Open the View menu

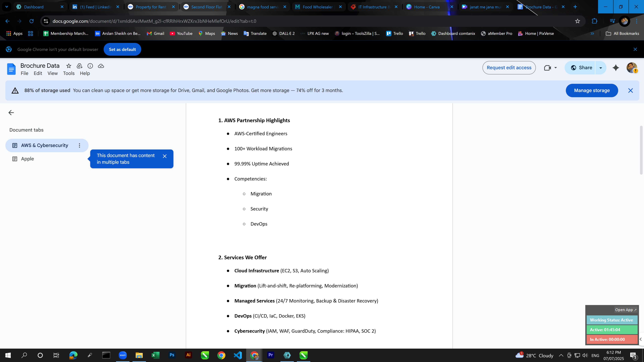pos(52,73)
